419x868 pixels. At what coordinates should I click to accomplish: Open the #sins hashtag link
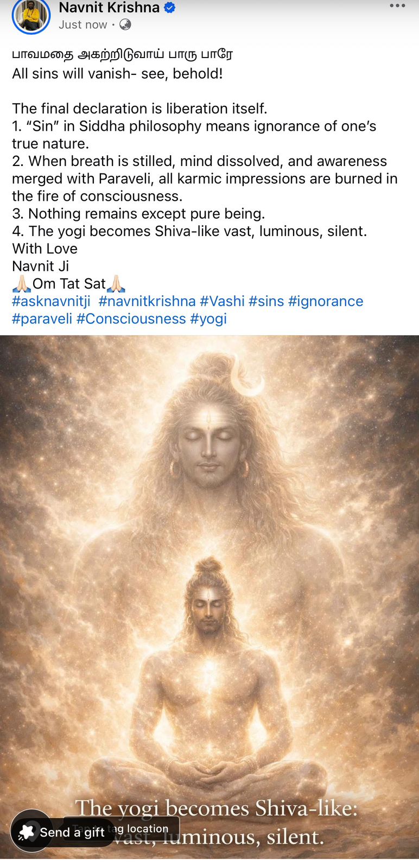pos(266,301)
